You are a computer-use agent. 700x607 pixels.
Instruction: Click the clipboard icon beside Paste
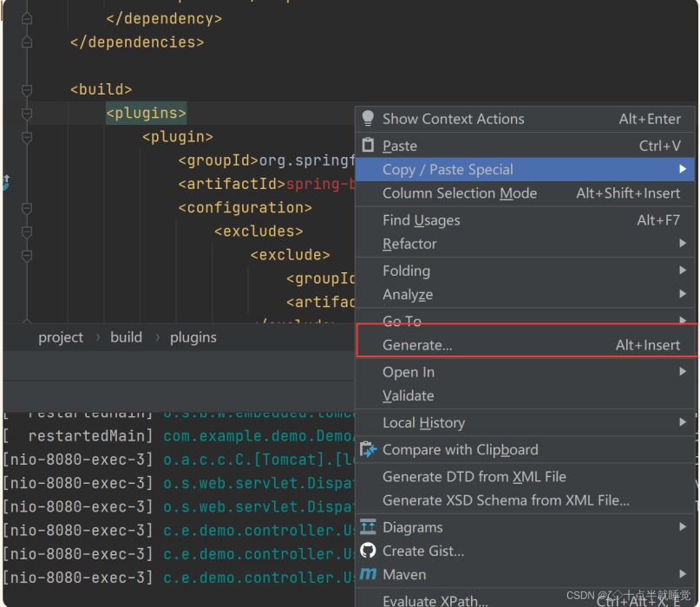[x=368, y=145]
